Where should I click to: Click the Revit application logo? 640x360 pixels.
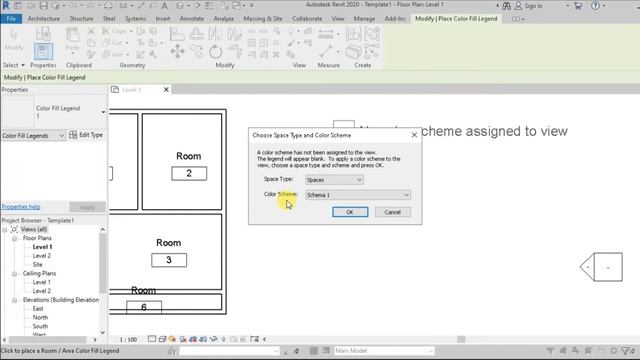[6, 5]
